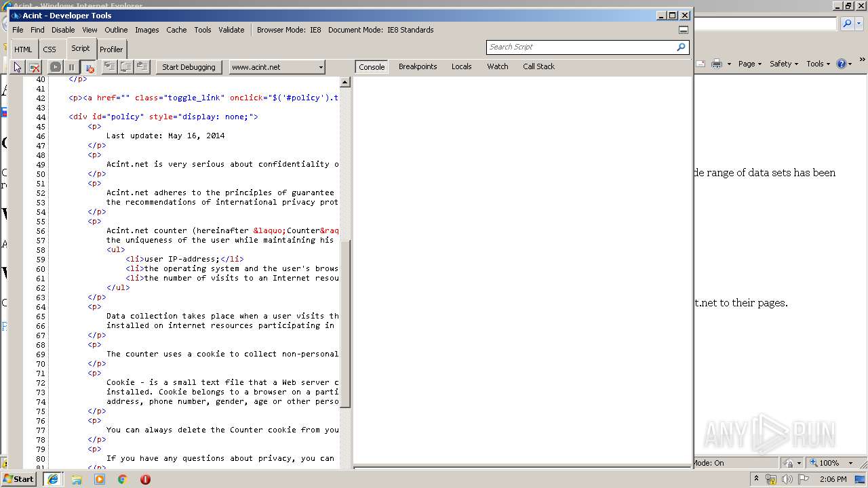Click the Action Center flag tray icon
This screenshot has height=488, width=868.
803,479
